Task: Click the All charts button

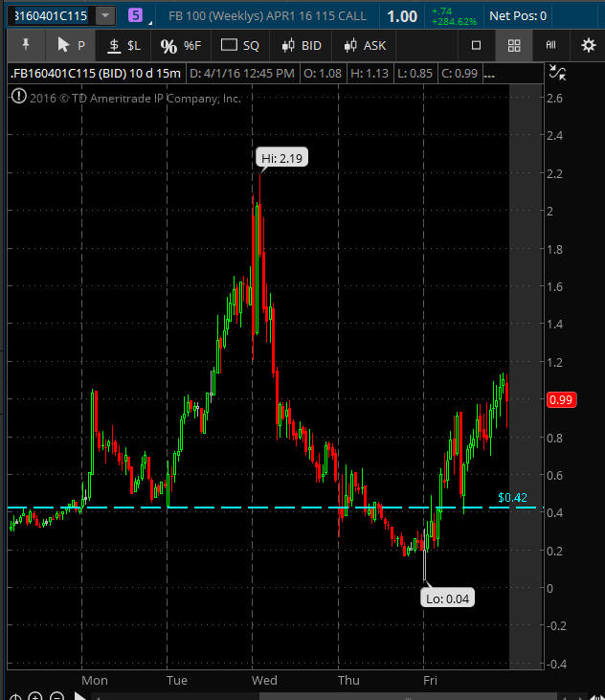Action: [x=550, y=45]
